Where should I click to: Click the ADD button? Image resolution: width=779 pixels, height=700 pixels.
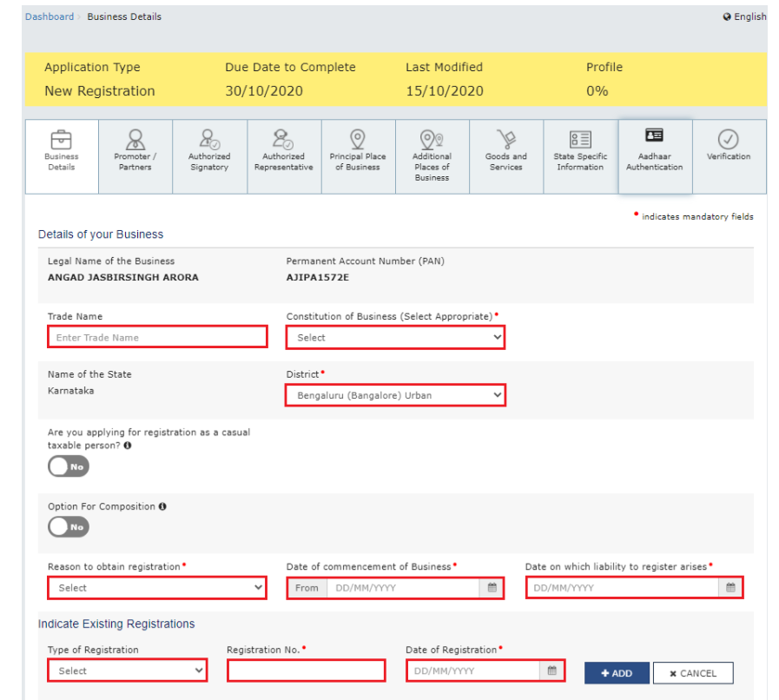click(x=617, y=673)
